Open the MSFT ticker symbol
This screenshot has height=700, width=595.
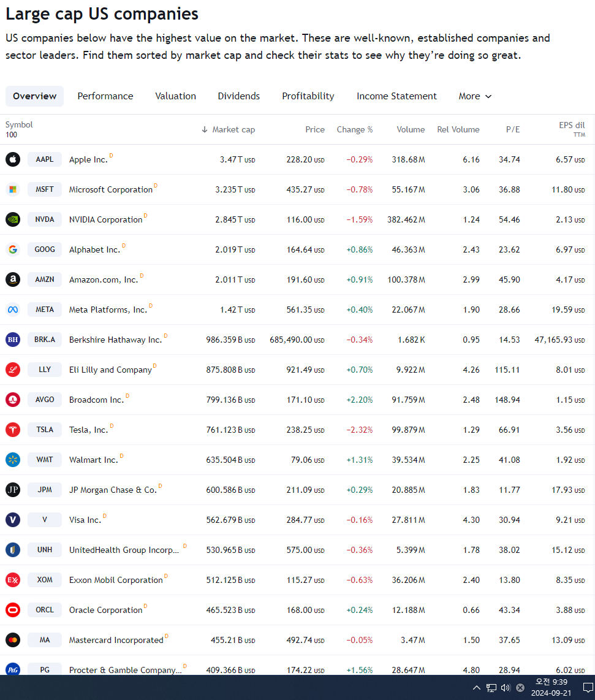[x=45, y=189]
